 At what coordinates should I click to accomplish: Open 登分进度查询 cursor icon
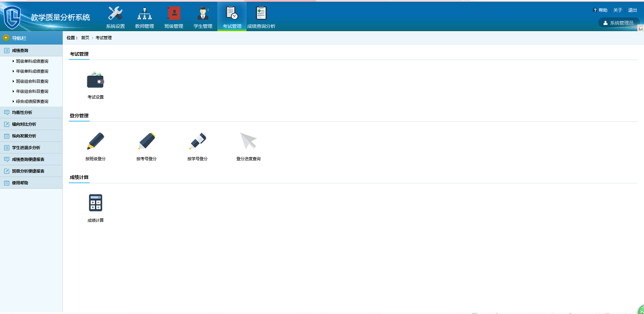tap(249, 141)
